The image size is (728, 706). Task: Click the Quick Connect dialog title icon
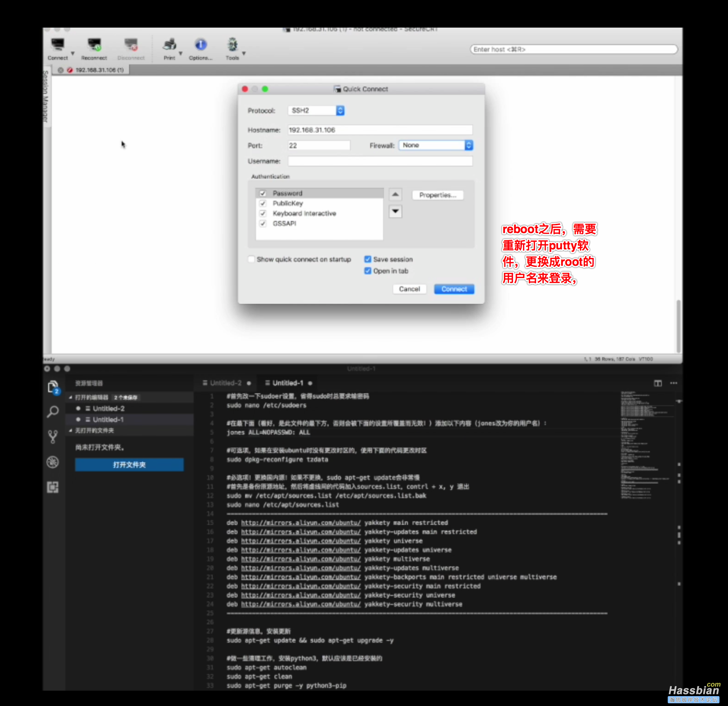click(337, 89)
